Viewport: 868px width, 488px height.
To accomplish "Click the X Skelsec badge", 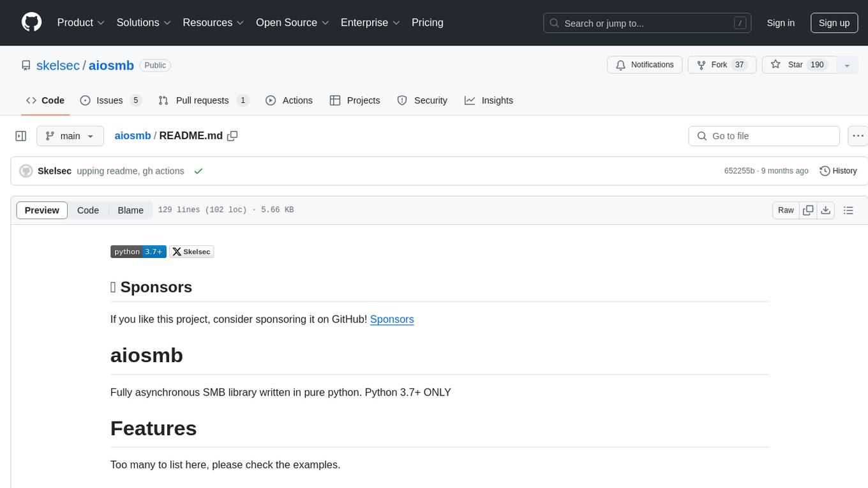I will pyautogui.click(x=191, y=252).
